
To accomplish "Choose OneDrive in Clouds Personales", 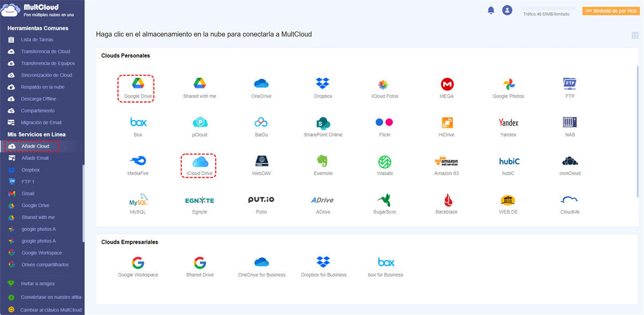I will click(261, 89).
